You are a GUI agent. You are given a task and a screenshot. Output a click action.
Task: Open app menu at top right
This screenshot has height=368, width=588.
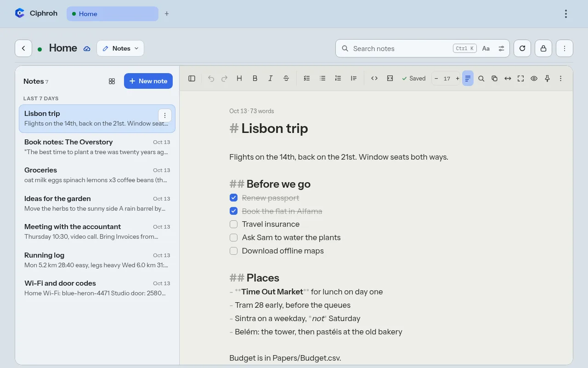coord(566,14)
